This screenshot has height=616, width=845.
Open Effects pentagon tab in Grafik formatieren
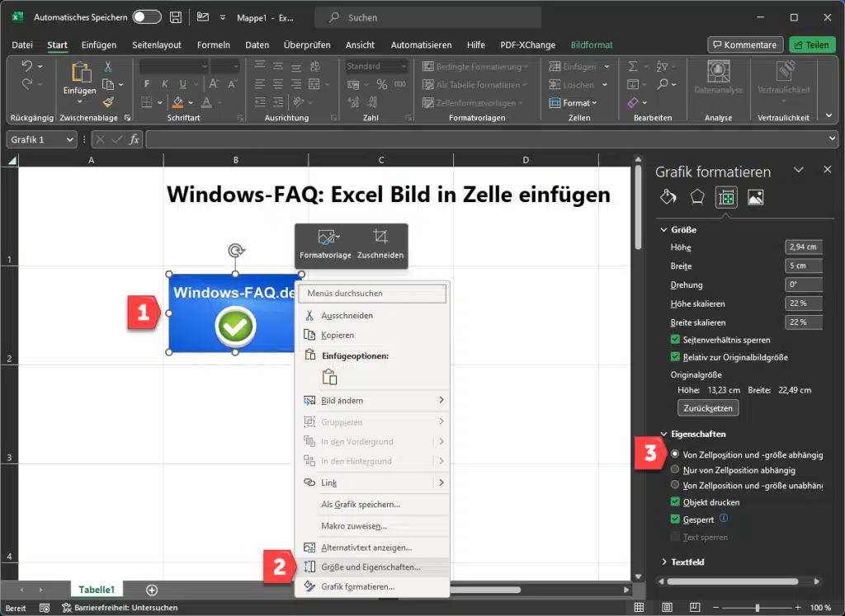[697, 197]
